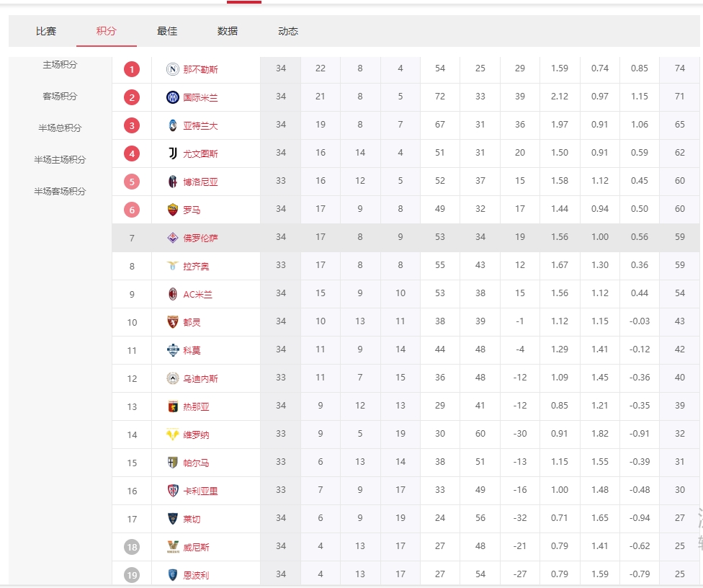Select 主场积分 in the sidebar
Viewport: 703px width, 588px height.
(60, 65)
